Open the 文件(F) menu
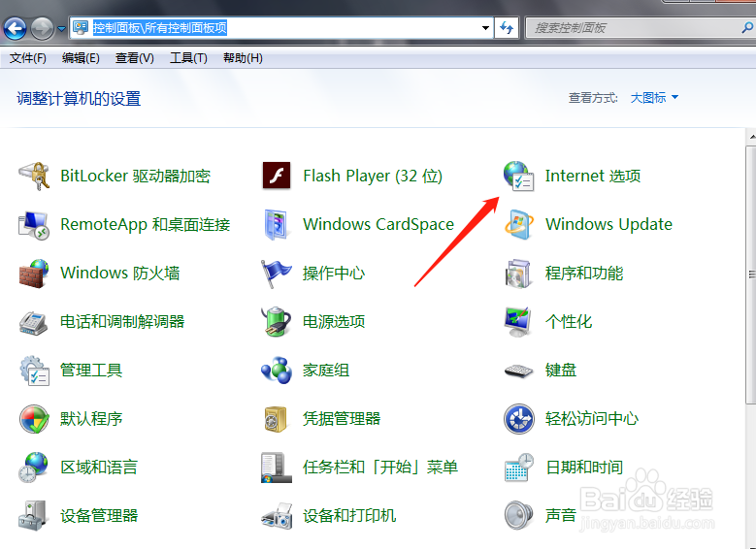Screen dimensions: 756x549 tap(28, 58)
